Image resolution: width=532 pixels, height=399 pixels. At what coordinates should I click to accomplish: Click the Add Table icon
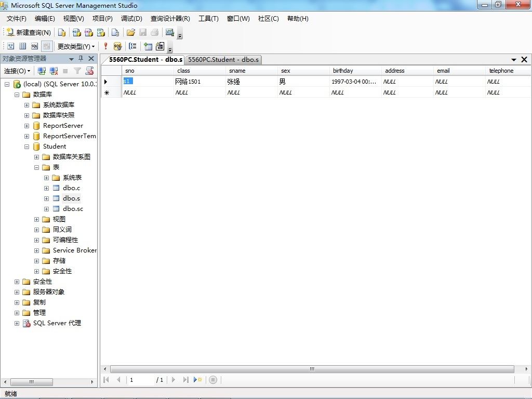(148, 46)
